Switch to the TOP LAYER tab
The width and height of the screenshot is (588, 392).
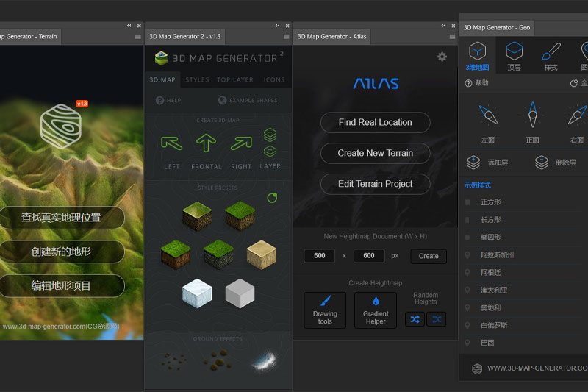pos(235,79)
